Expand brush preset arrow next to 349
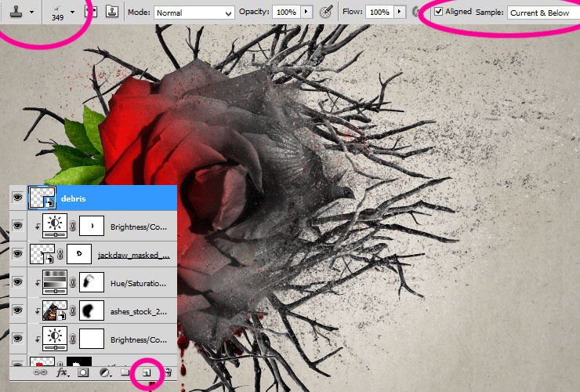The height and width of the screenshot is (392, 580). pyautogui.click(x=72, y=13)
